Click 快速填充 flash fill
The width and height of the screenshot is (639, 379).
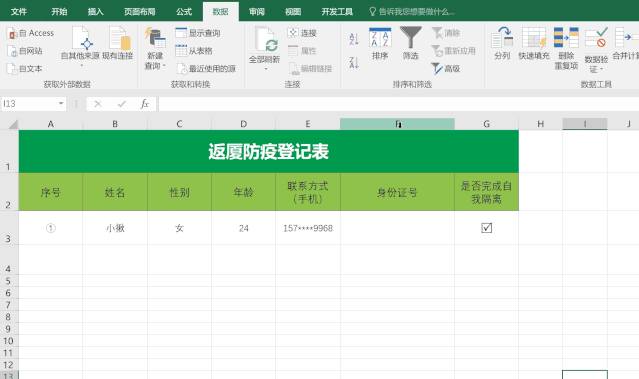click(x=534, y=43)
